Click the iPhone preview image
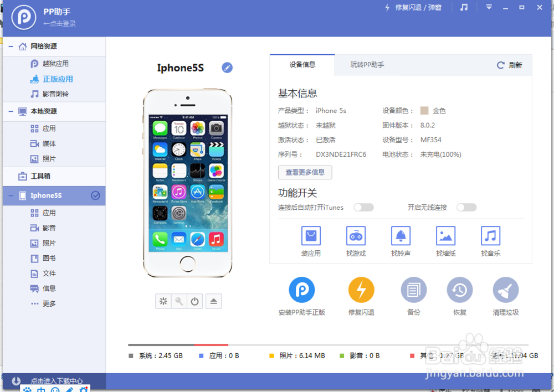554x392 pixels. point(188,183)
